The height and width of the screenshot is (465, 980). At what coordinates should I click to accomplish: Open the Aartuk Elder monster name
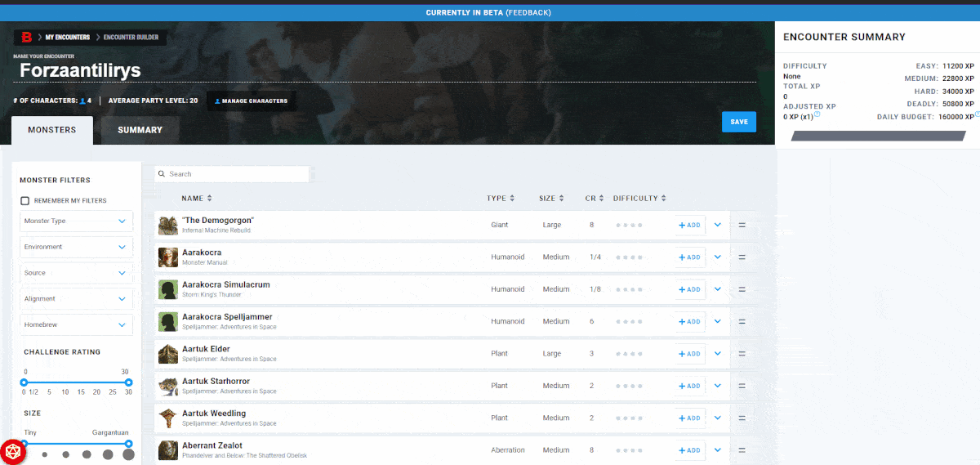206,349
